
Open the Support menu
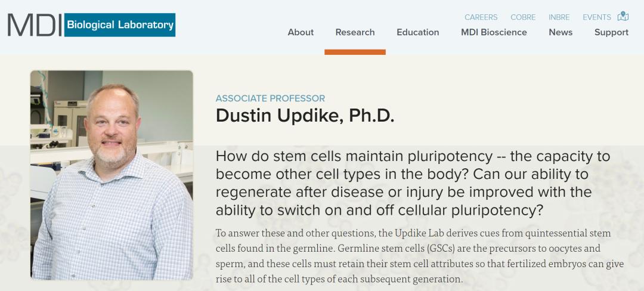tap(611, 32)
